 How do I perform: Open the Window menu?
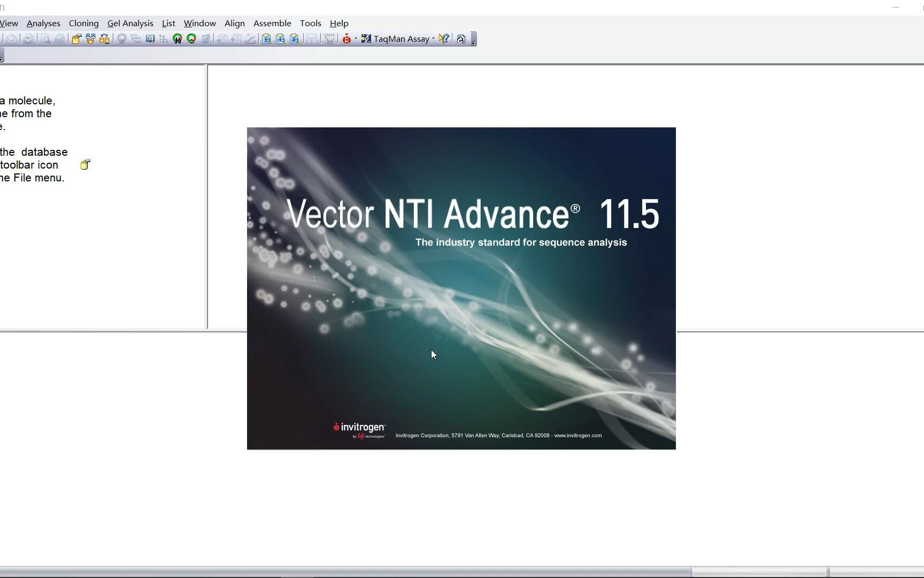click(199, 24)
